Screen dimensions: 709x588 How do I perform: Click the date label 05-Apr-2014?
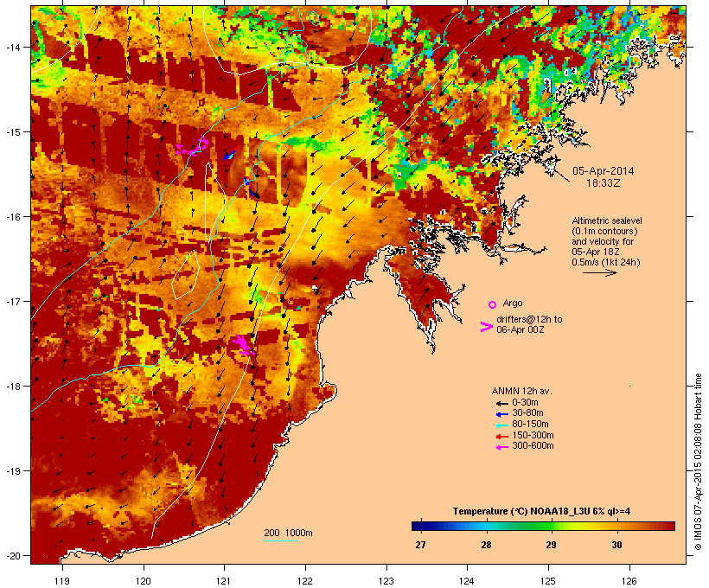[604, 171]
